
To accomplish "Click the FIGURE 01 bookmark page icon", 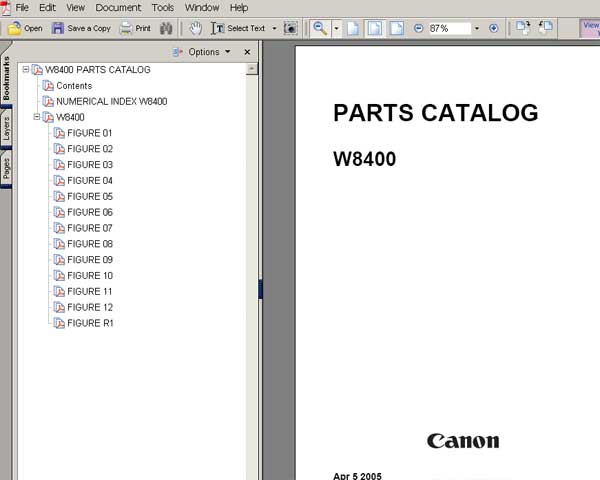I will pos(59,133).
